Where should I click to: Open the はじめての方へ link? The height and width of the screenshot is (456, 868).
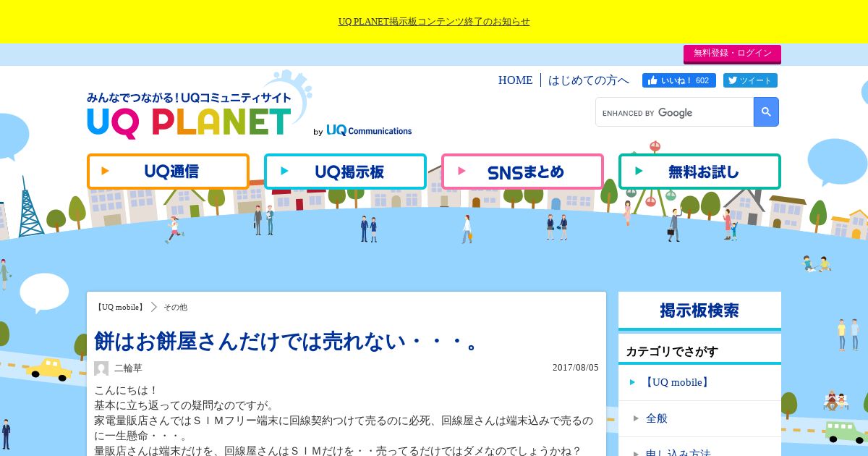click(589, 80)
